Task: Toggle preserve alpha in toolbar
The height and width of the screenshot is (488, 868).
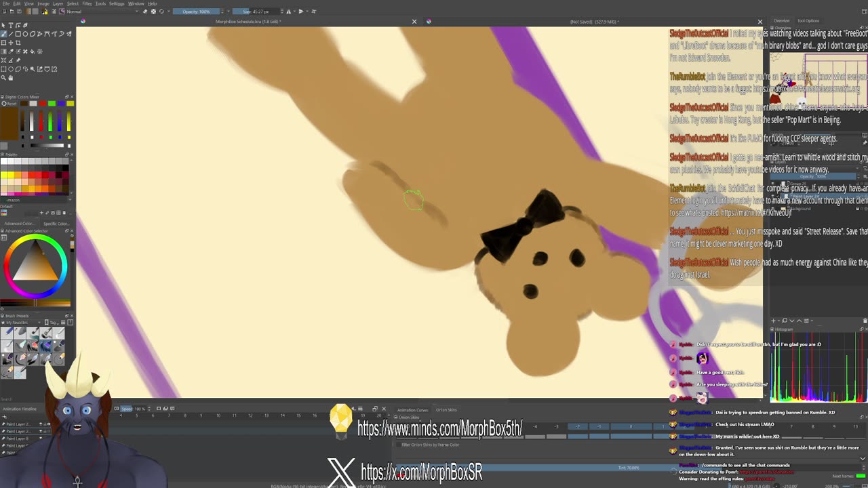Action: 153,12
